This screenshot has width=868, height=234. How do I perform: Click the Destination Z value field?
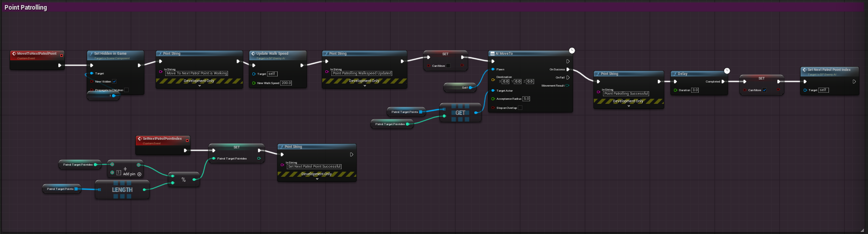pyautogui.click(x=530, y=81)
